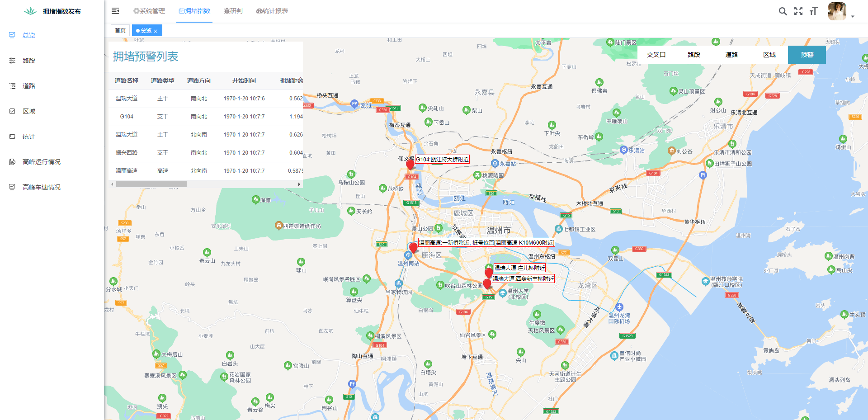This screenshot has width=868, height=420.
Task: Switch to the 首页 tab
Action: [120, 31]
